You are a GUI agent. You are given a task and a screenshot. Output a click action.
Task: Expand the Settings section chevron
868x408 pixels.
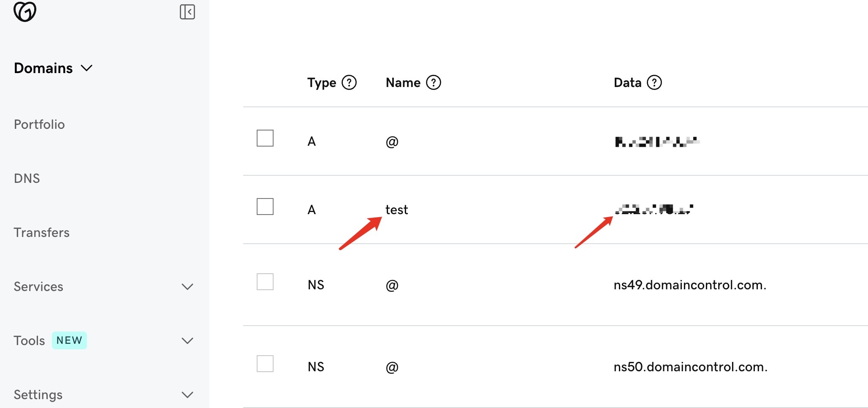(187, 395)
